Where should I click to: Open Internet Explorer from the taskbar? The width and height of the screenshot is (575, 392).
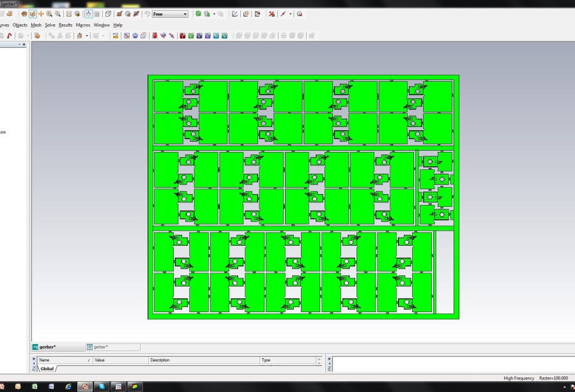68,386
